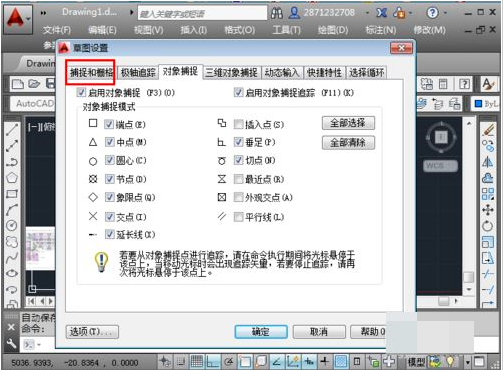The image size is (503, 370).
Task: Enable the 最近点 snap mode
Action: (x=238, y=179)
